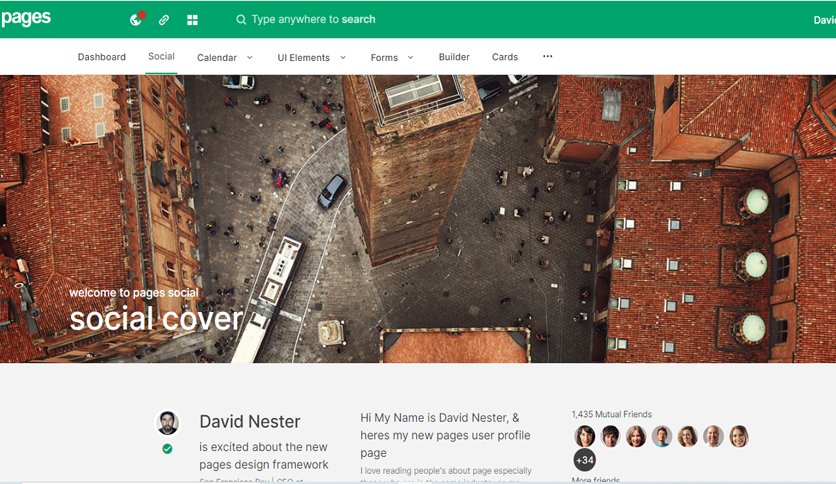Click the +34 more friends badge
This screenshot has height=484, width=836.
pos(585,460)
